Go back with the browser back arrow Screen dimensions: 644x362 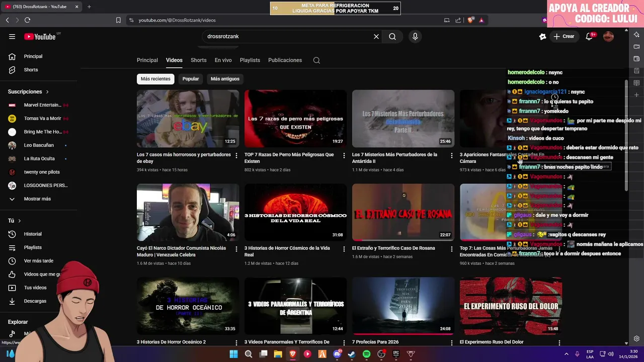click(x=7, y=20)
